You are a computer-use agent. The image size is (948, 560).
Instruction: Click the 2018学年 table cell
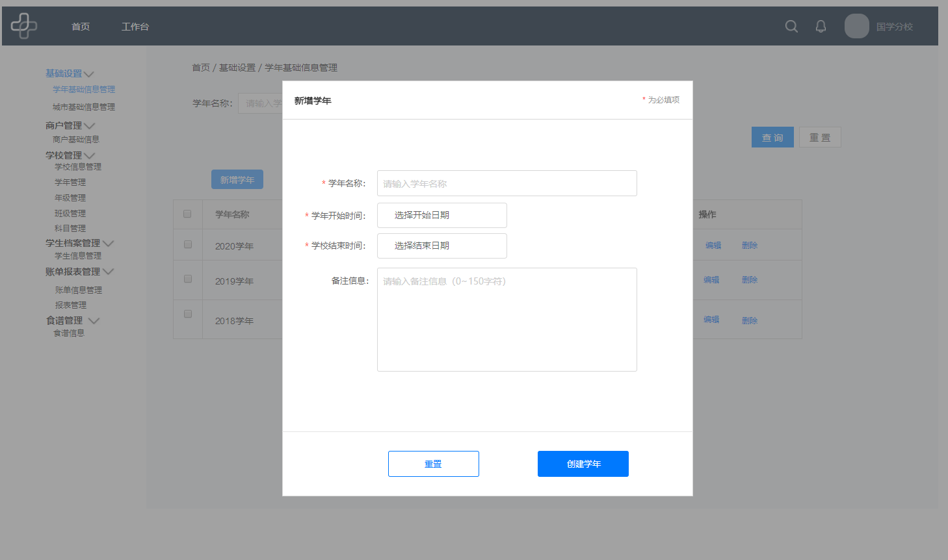tap(234, 321)
